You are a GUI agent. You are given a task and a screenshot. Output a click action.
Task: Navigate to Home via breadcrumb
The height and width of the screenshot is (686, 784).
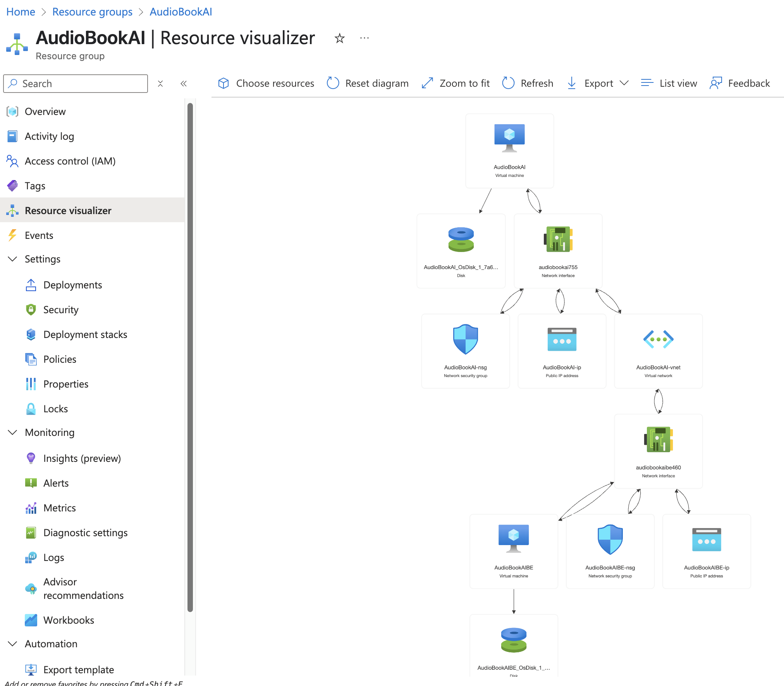point(21,12)
